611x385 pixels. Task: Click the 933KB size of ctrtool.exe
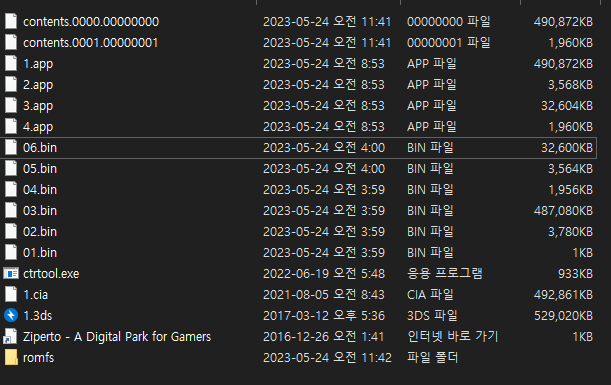click(575, 274)
